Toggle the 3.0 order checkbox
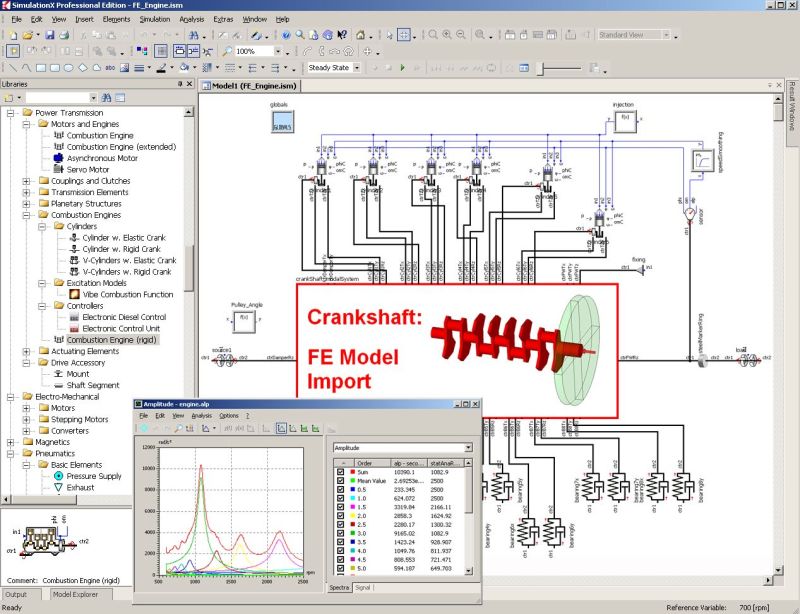This screenshot has height=614, width=800. (340, 533)
